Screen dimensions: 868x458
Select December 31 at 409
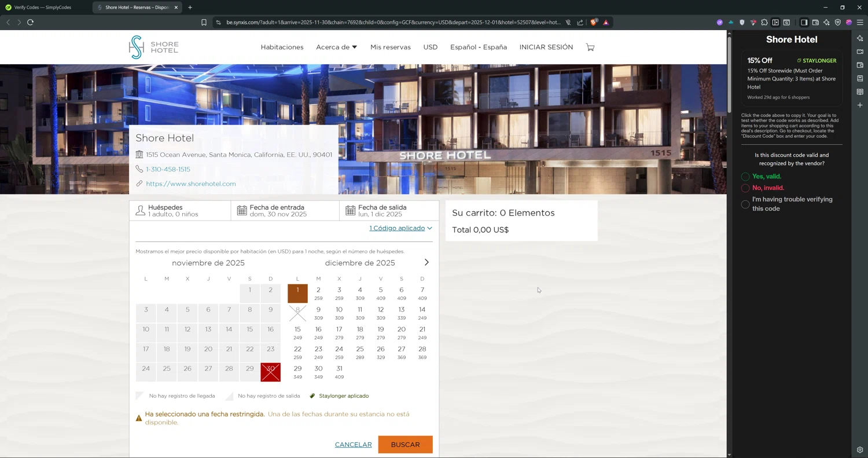pos(339,372)
